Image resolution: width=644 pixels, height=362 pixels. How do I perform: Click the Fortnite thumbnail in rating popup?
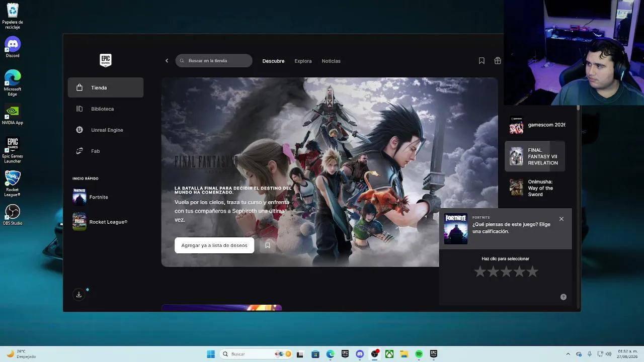(x=456, y=229)
